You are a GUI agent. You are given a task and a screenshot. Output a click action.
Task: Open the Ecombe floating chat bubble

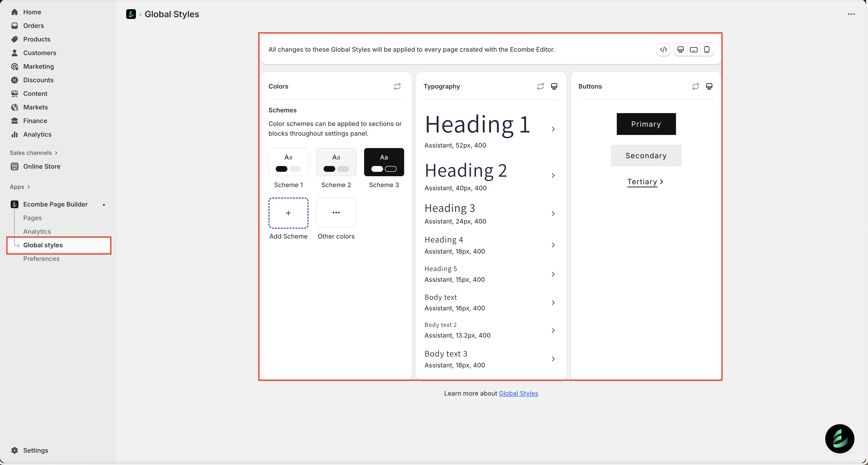(x=839, y=438)
